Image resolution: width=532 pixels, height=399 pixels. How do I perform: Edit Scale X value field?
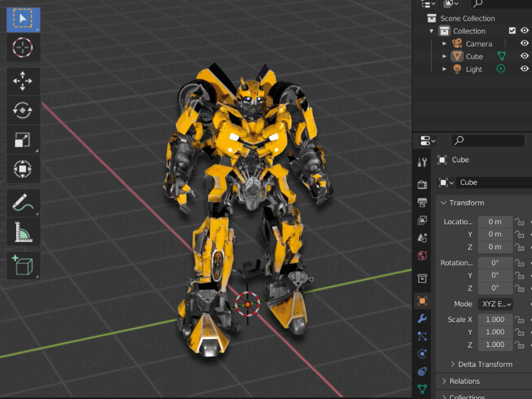click(x=495, y=320)
